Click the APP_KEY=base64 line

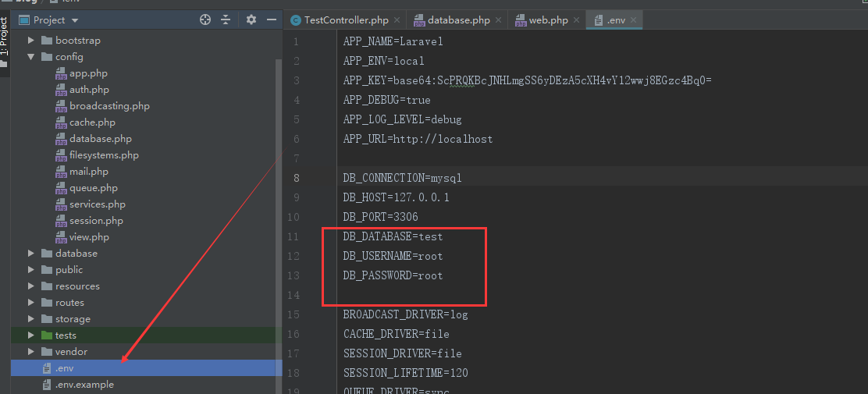point(527,81)
